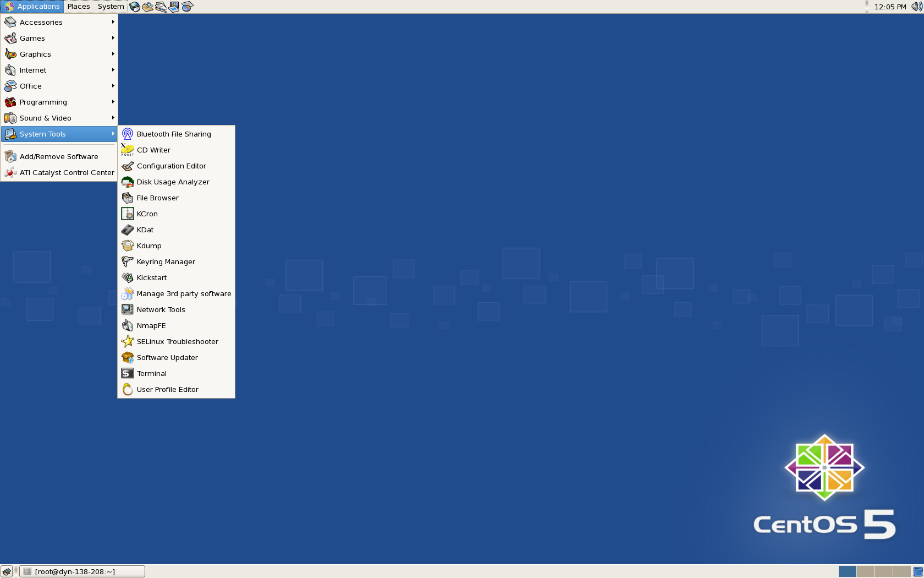Switch to the root@dyn-138-208 terminal taskbar button
Screen dimensions: 924x578
coord(82,571)
